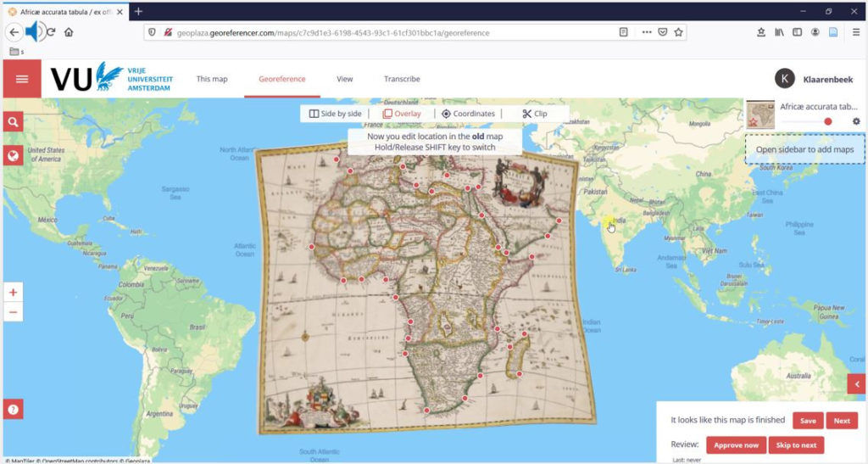Select the Overlay mode
The image size is (868, 464).
click(x=402, y=114)
